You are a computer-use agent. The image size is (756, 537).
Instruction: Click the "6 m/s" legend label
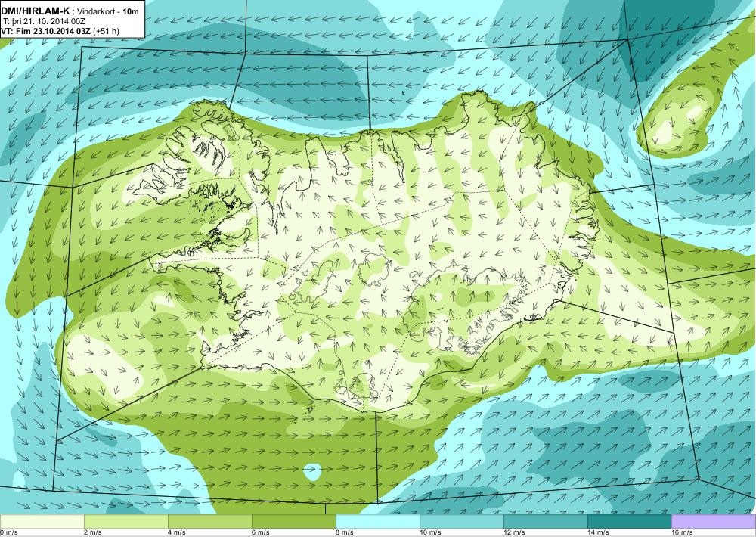[x=261, y=532]
